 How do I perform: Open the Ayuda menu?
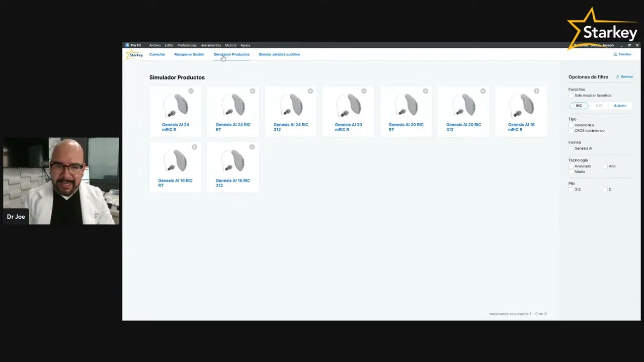pos(245,45)
